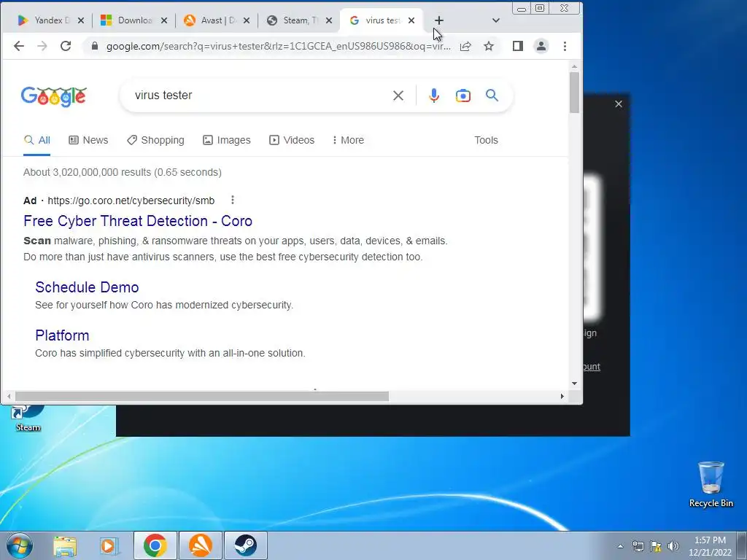Viewport: 747px width, 560px height.
Task: Click the scrollbar down arrow
Action: [574, 383]
